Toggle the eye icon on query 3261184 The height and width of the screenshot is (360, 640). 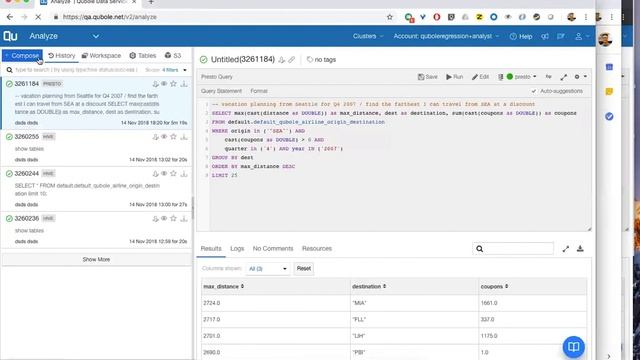coord(164,84)
